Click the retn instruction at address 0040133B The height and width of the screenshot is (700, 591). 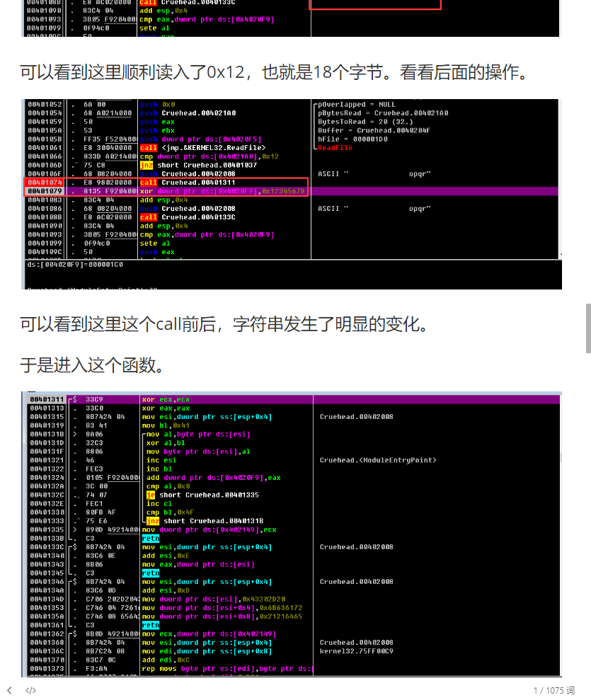click(150, 538)
